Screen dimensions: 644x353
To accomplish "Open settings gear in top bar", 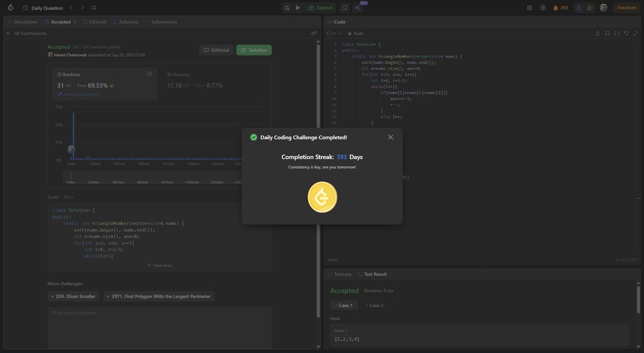I will (x=543, y=8).
